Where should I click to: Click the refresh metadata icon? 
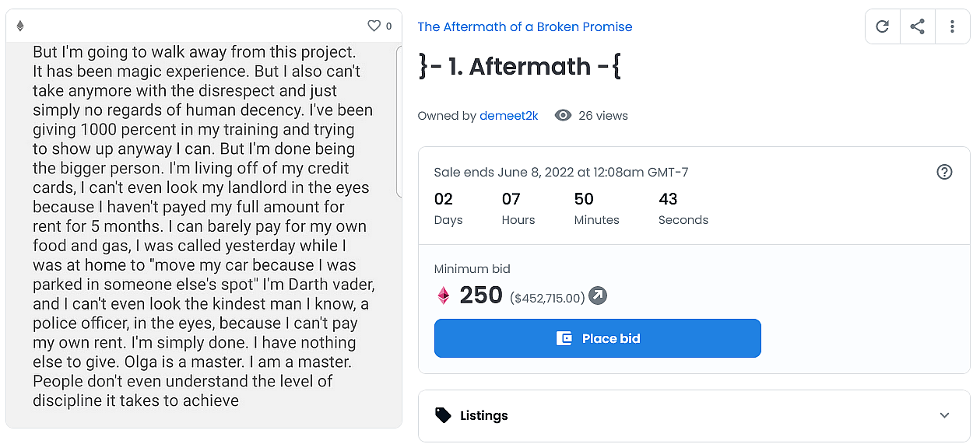click(x=882, y=26)
